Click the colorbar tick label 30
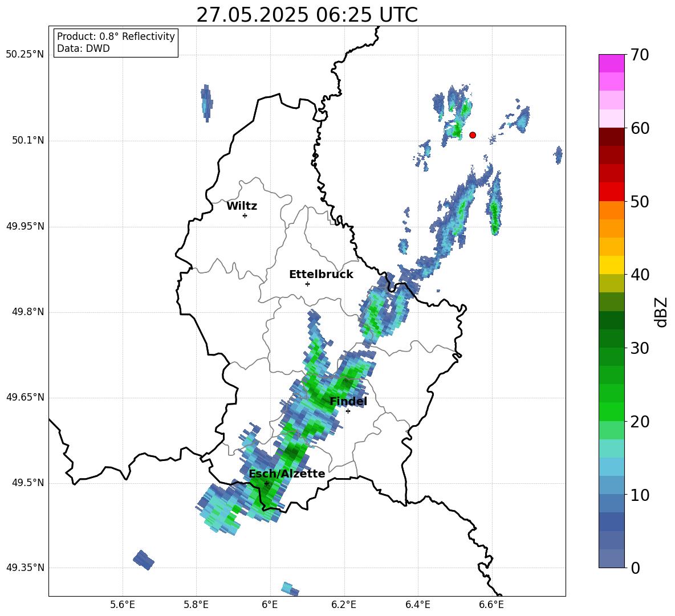Screen dimensions: 675x616 (x=640, y=348)
